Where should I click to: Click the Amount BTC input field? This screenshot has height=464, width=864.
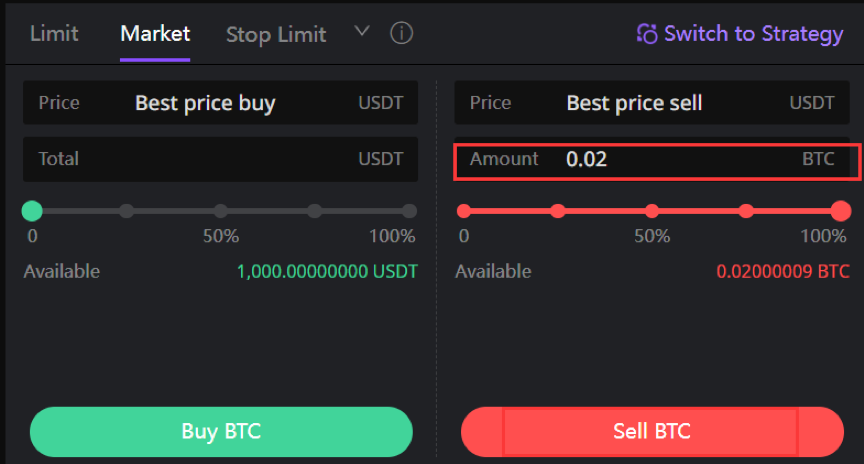(x=652, y=159)
